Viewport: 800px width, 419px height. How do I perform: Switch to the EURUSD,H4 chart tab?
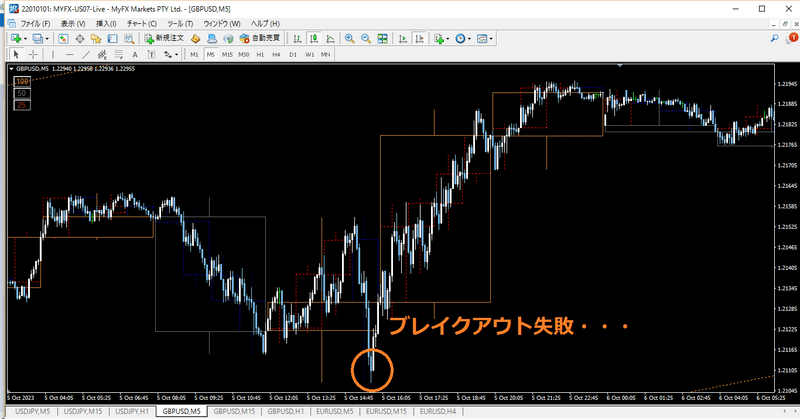click(x=438, y=411)
